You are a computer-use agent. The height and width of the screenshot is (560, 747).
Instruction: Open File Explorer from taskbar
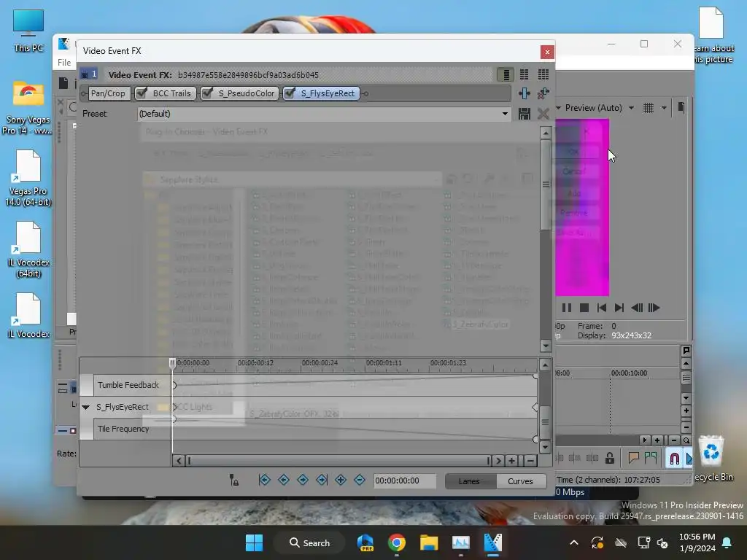429,542
